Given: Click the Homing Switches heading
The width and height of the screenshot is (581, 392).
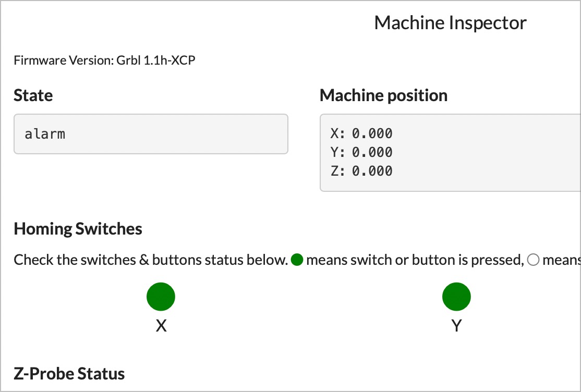Looking at the screenshot, I should pos(78,229).
